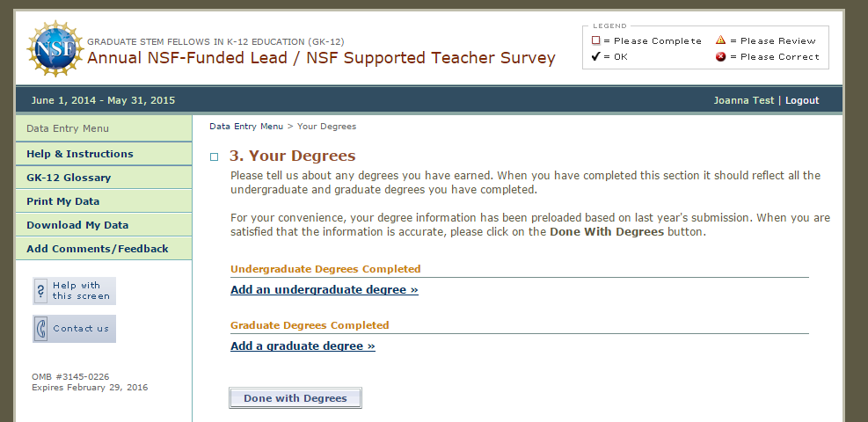The height and width of the screenshot is (422, 868).
Task: Click the telephone contact icon
Action: (x=41, y=329)
